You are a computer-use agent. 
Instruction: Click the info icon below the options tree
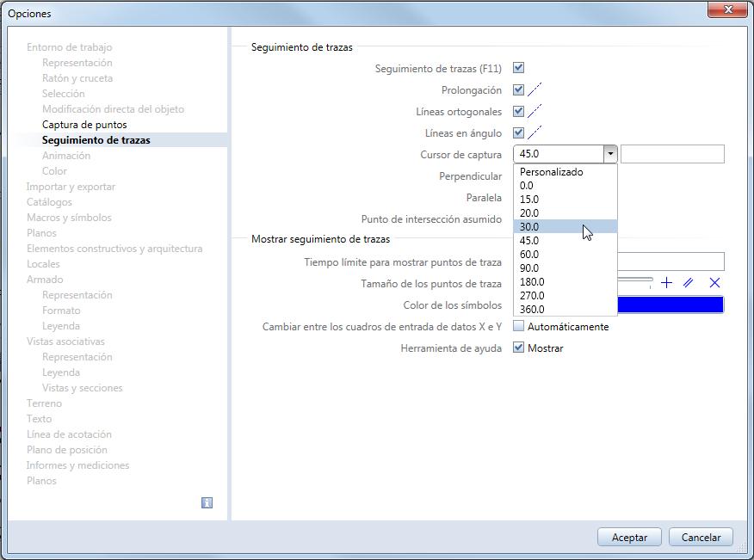(x=207, y=503)
